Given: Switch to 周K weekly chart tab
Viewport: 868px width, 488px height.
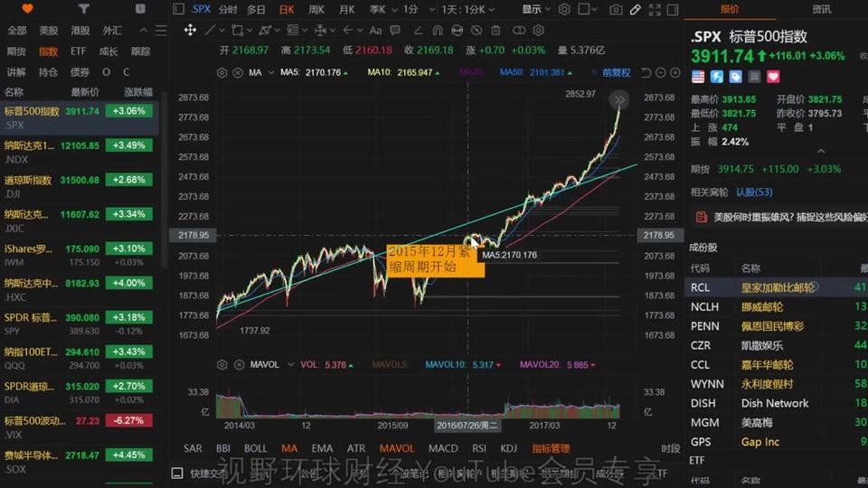Looking at the screenshot, I should click(316, 10).
